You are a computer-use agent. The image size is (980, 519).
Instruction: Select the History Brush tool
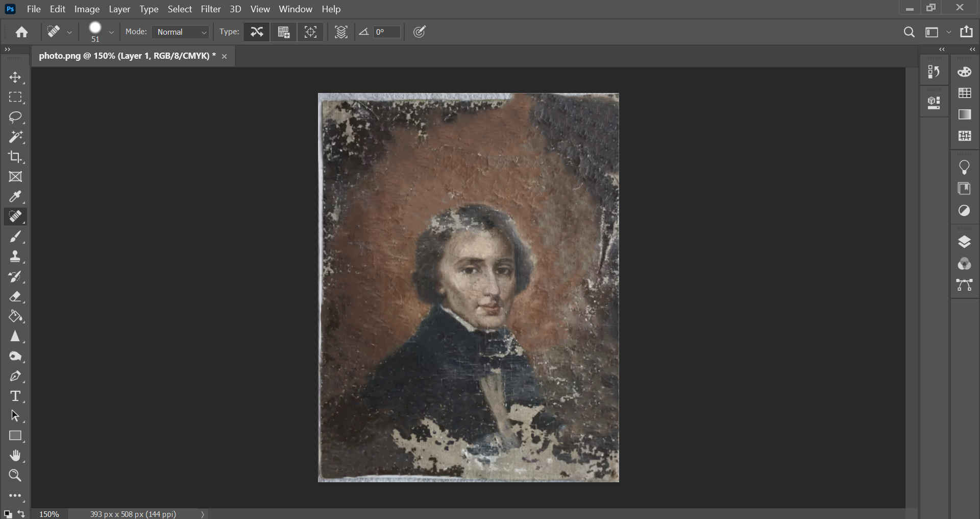coord(15,277)
